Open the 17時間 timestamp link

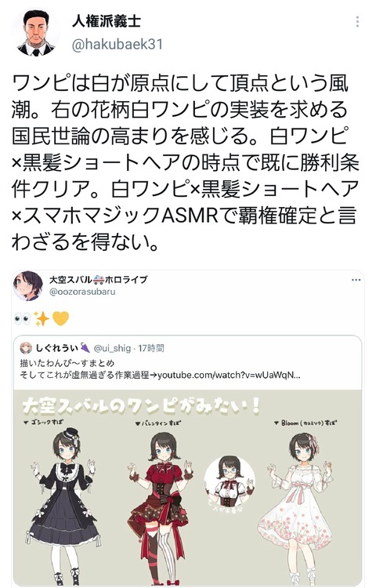click(151, 348)
